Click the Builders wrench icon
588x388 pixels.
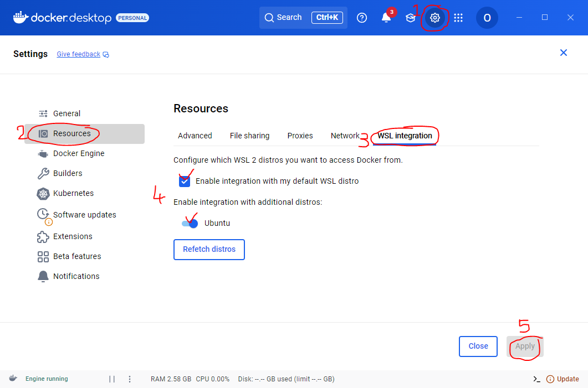pyautogui.click(x=43, y=173)
